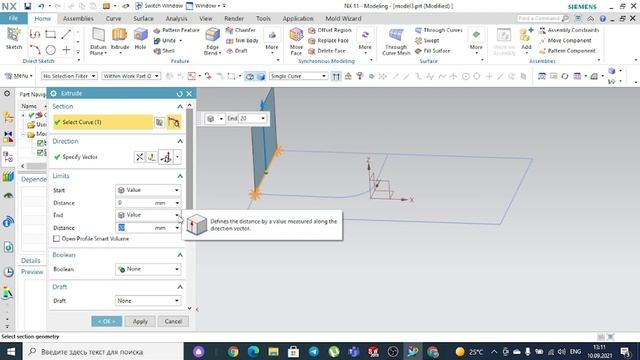This screenshot has height=360, width=640.
Task: Open the Boolean None dropdown
Action: 148,269
